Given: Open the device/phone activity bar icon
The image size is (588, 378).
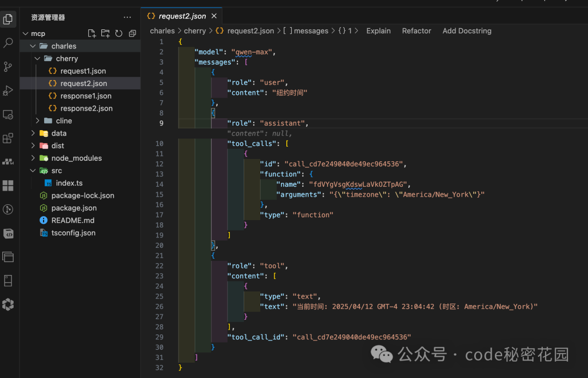Looking at the screenshot, I should point(8,281).
